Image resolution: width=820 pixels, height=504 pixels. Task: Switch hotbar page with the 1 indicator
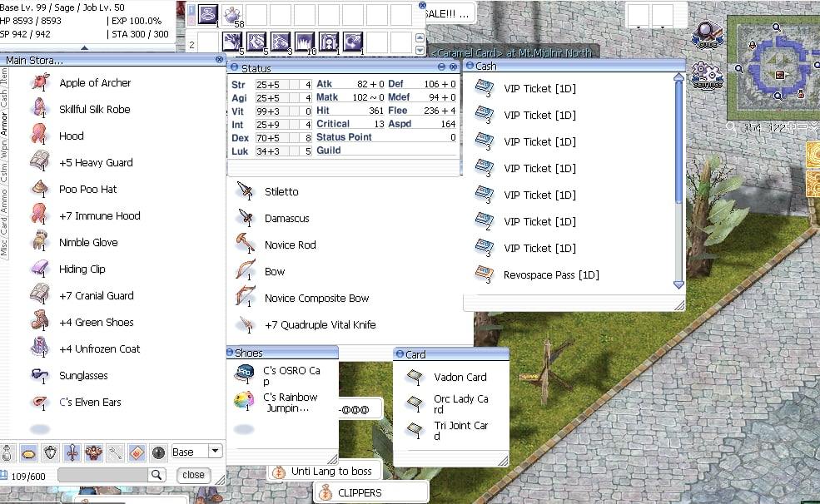click(x=191, y=10)
